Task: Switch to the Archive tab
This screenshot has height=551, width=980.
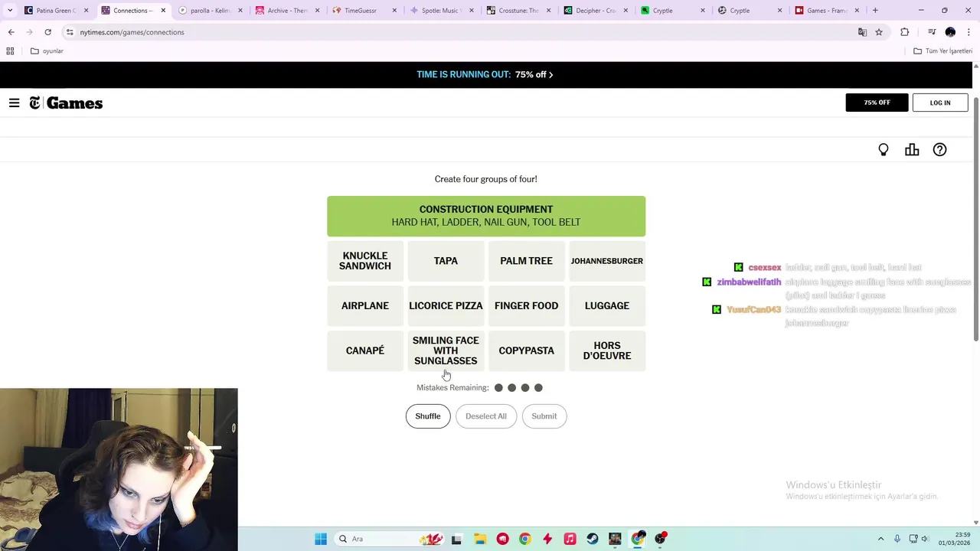Action: [287, 11]
